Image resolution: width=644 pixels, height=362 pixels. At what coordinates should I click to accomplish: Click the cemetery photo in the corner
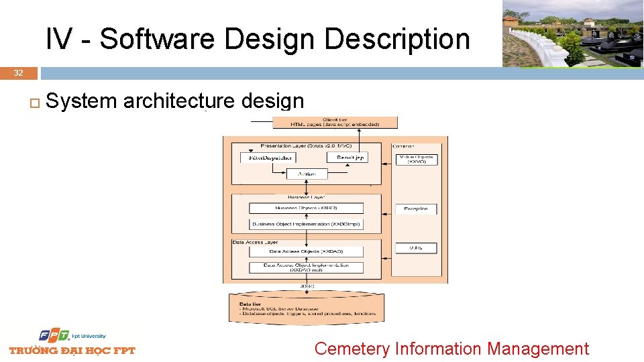(x=573, y=34)
